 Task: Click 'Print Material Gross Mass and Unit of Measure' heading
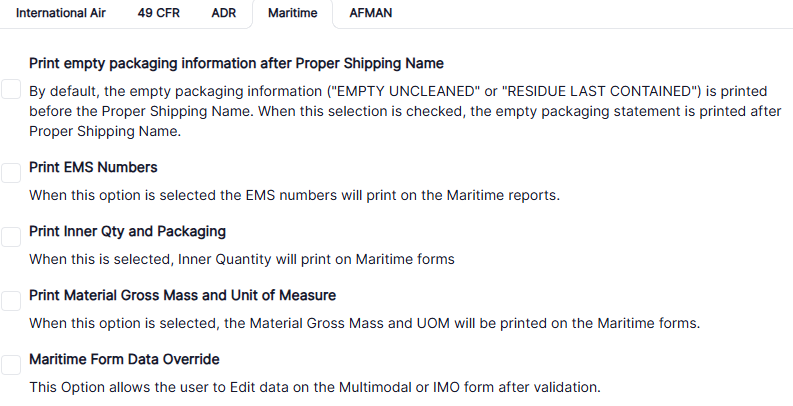[182, 295]
